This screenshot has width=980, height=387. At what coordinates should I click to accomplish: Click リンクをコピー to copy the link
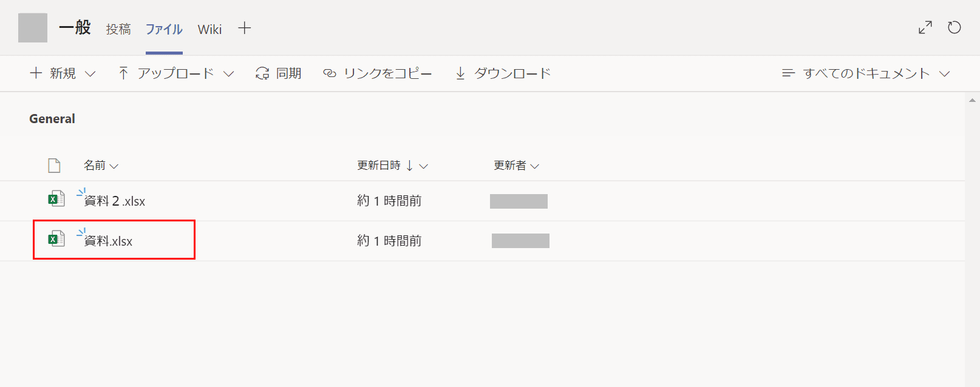(377, 73)
